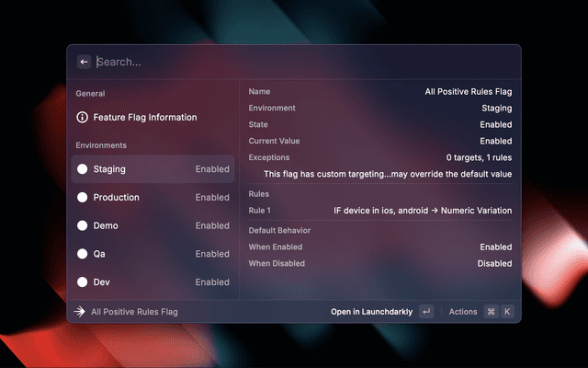Click the Dev environment circle icon
Screen dimensions: 588x368
pos(83,282)
